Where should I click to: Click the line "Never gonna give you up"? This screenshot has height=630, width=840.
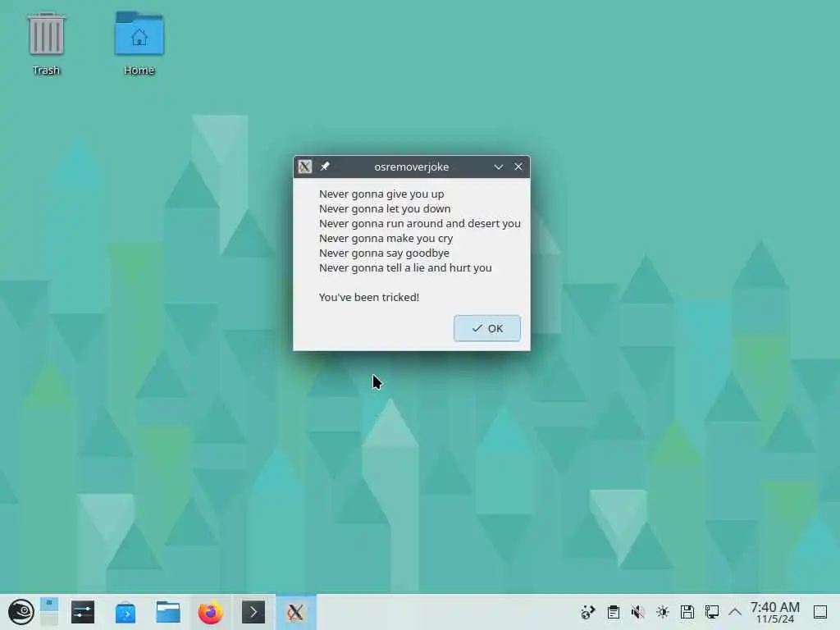click(x=381, y=194)
